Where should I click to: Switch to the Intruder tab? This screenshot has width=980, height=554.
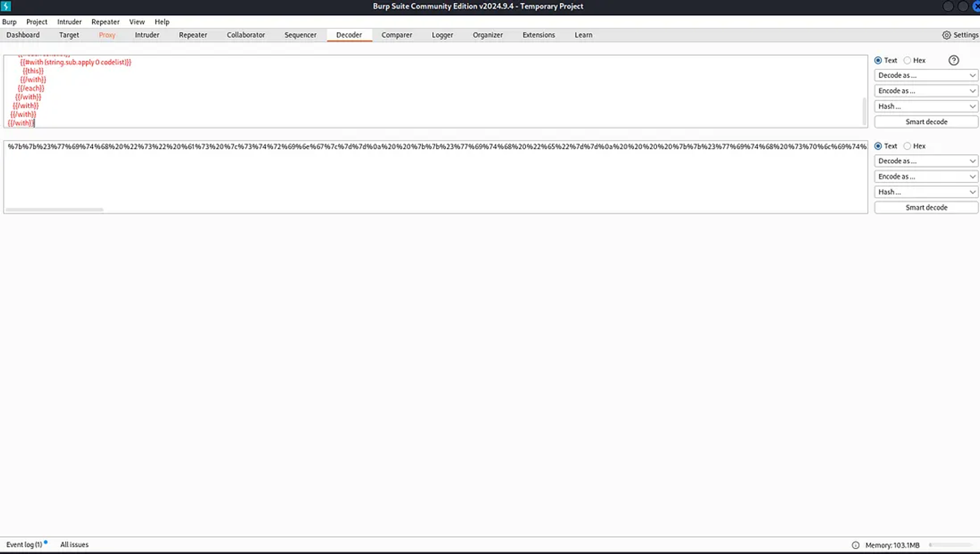coord(147,35)
